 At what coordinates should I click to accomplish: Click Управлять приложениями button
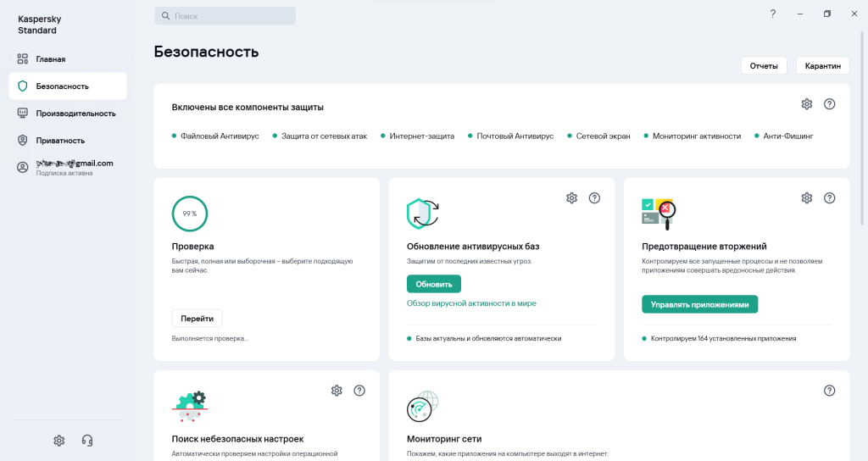[x=699, y=304]
